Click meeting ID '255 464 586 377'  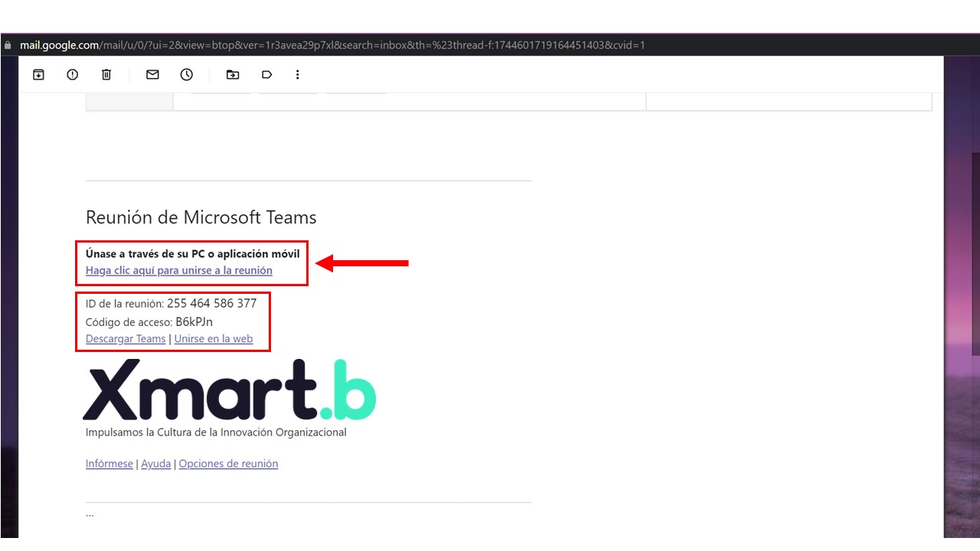[212, 303]
